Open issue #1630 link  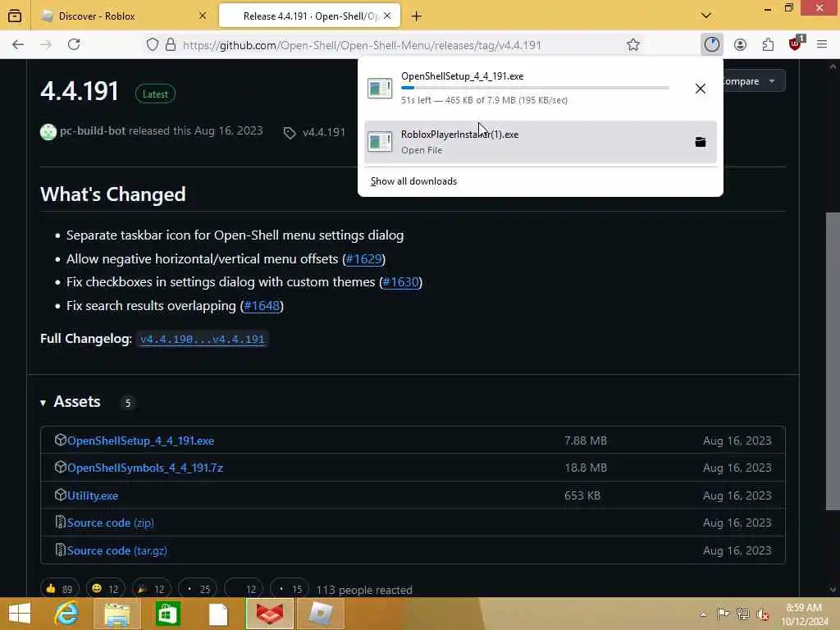pyautogui.click(x=400, y=282)
